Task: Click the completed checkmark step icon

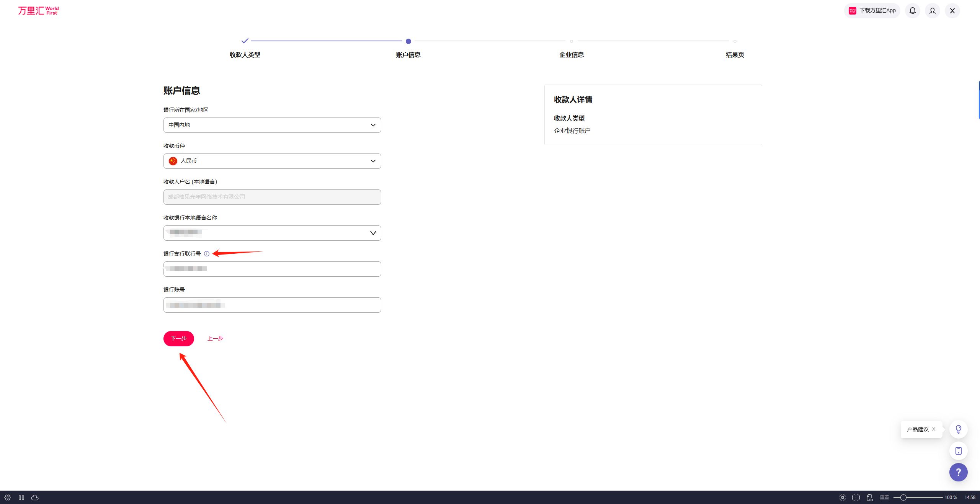Action: point(245,41)
